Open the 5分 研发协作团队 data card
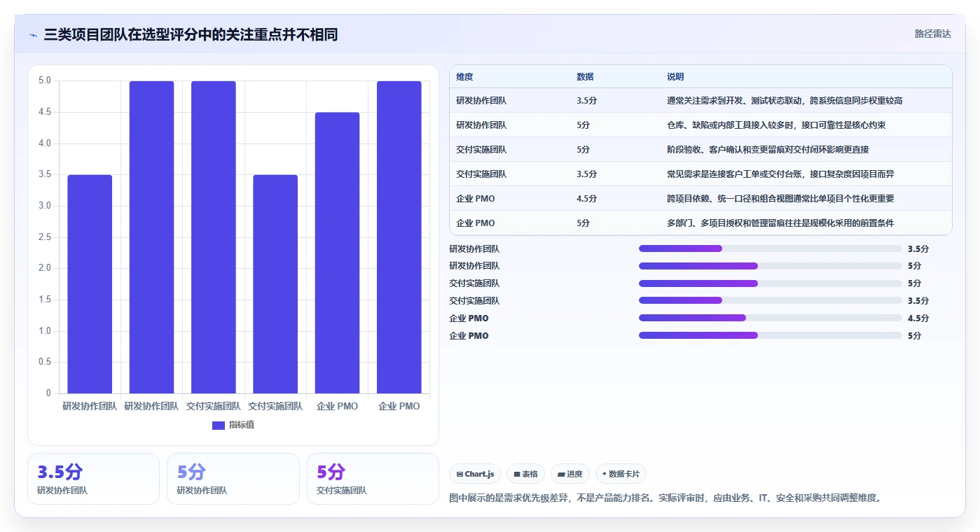The image size is (980, 532). 233,479
